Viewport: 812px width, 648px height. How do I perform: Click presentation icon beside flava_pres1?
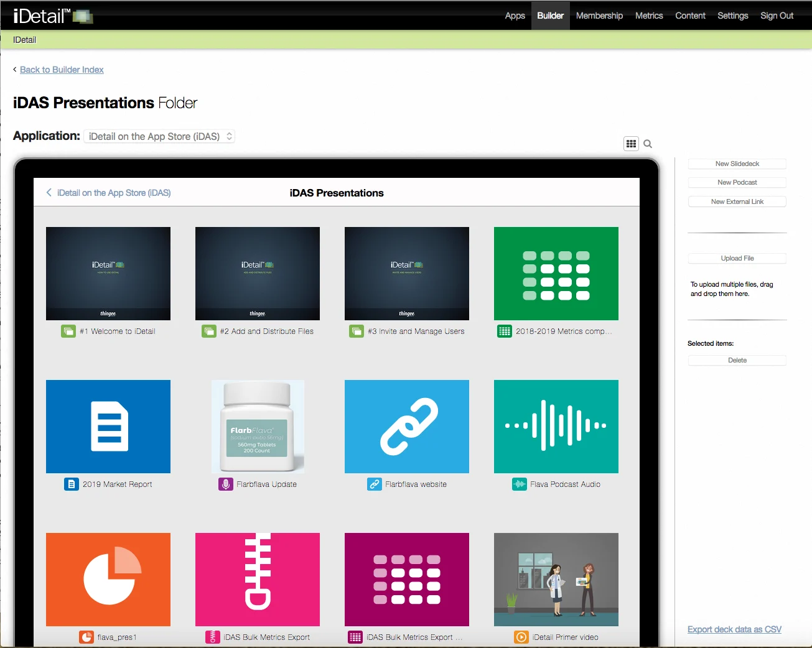tap(86, 637)
